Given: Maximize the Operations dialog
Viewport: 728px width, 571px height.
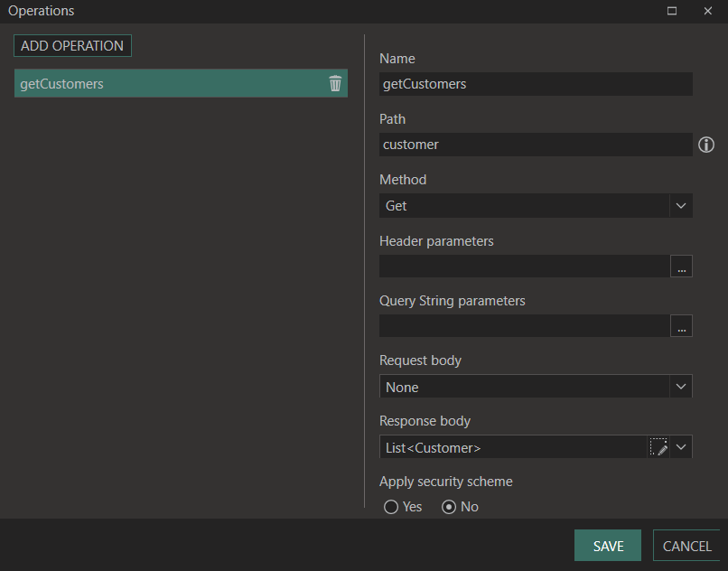Looking at the screenshot, I should point(672,11).
